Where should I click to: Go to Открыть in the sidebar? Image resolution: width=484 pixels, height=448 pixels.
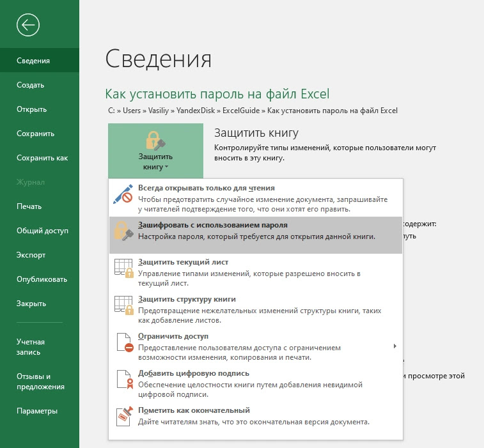[x=40, y=109]
